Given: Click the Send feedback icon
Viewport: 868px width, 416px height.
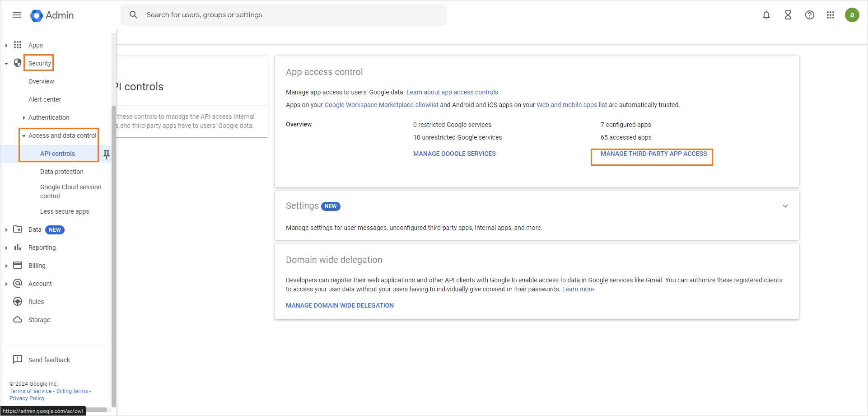Looking at the screenshot, I should click(18, 360).
